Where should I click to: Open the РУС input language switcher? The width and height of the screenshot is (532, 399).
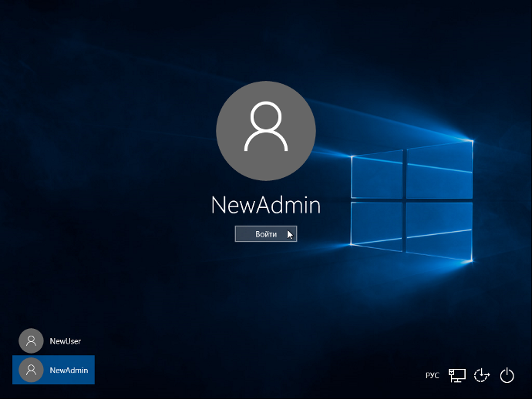[x=433, y=375]
